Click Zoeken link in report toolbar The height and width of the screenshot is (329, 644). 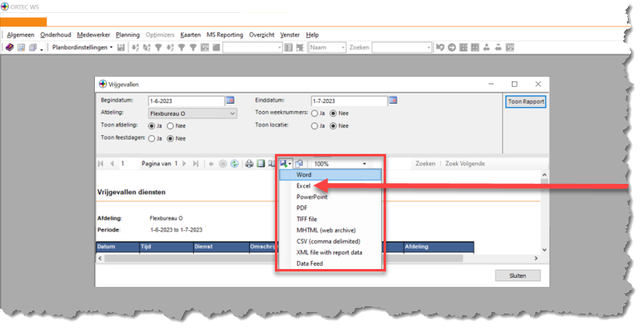click(x=425, y=164)
